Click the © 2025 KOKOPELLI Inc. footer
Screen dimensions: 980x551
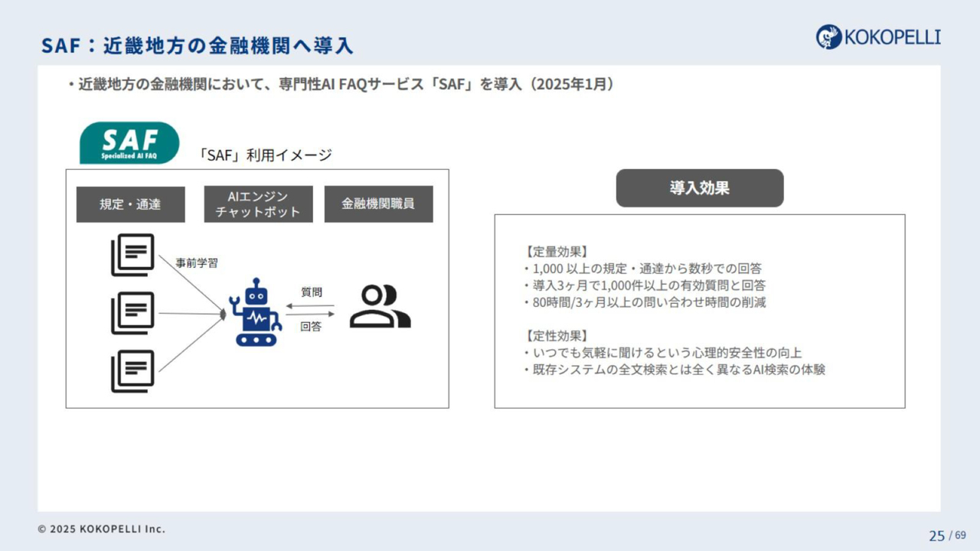[102, 529]
